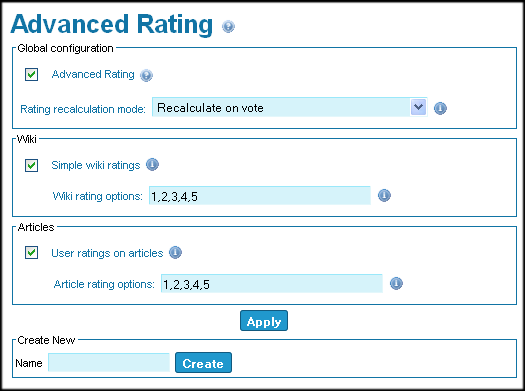Toggle the Advanced Rating checkbox
Viewport: 525px width, 391px height.
coord(31,74)
